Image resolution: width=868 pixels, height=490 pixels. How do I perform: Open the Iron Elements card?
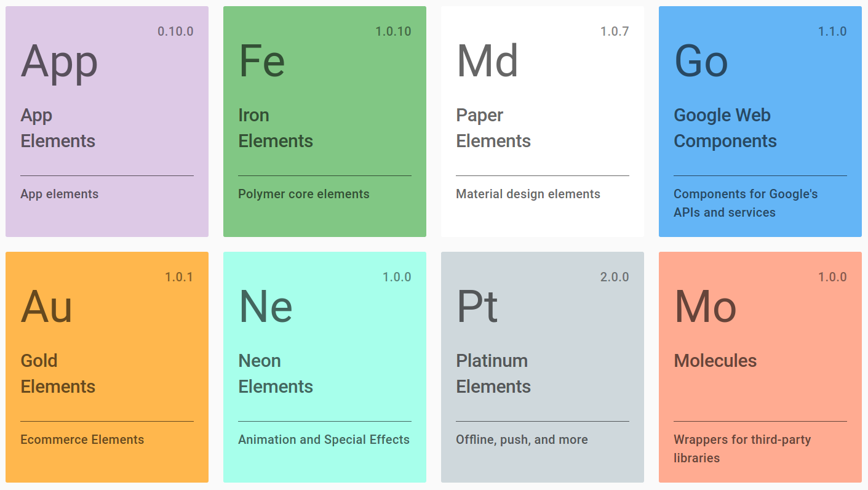325,121
